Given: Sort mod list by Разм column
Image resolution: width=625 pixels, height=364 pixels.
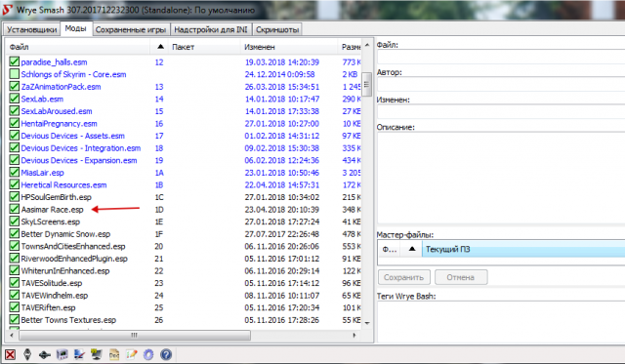Looking at the screenshot, I should 350,47.
